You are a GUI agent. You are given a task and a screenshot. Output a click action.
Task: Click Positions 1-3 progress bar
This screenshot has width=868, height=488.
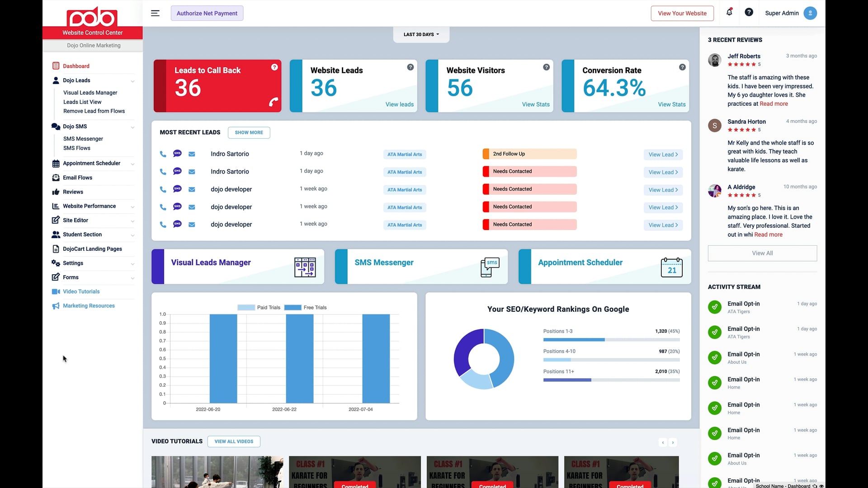[x=611, y=340]
